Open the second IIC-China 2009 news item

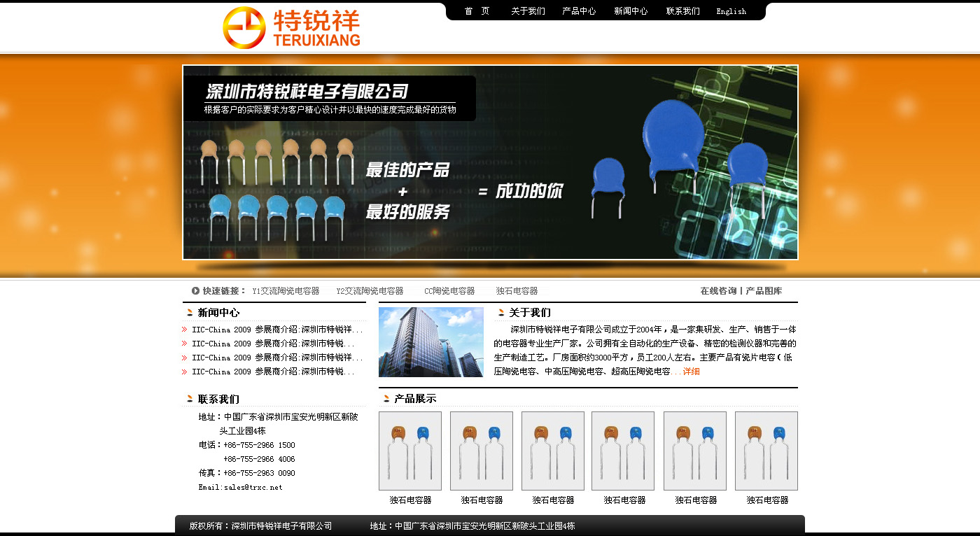pos(273,344)
